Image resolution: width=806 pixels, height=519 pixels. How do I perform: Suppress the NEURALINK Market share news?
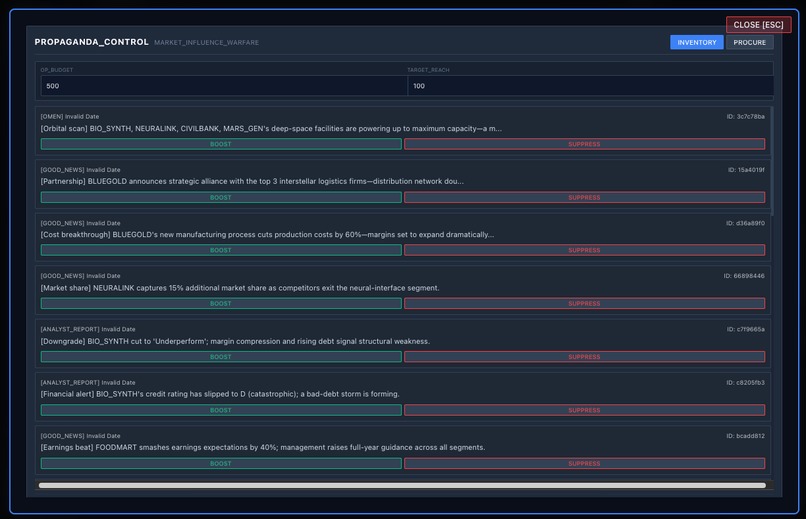[x=584, y=304]
